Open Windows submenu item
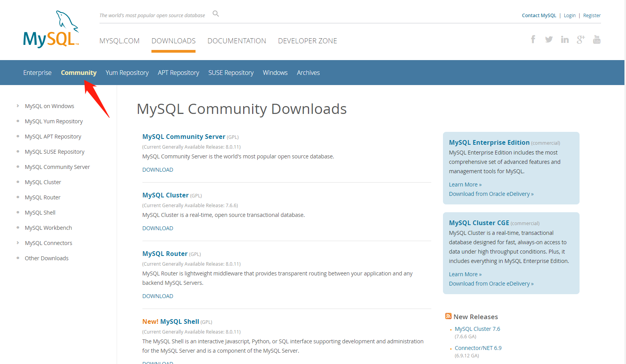Viewport: 626px width, 364px height. click(275, 73)
